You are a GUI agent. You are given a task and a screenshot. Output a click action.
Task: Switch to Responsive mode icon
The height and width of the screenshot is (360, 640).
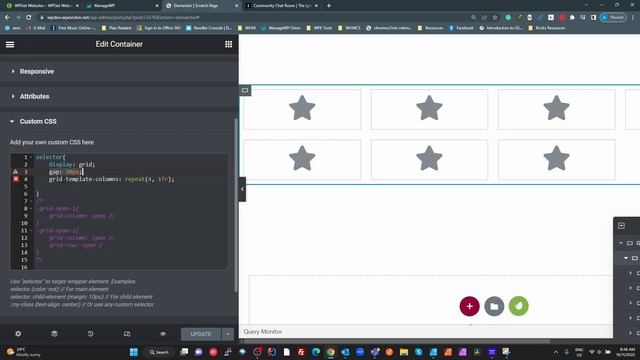[x=127, y=334]
